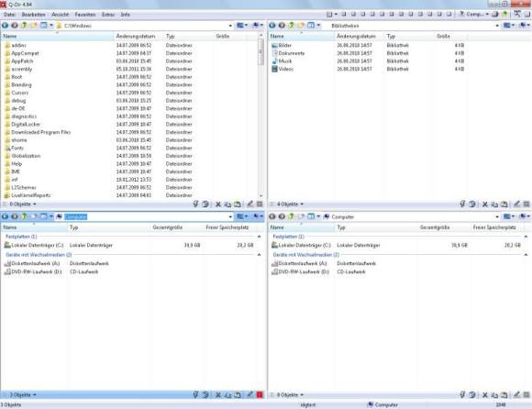This screenshot has width=532, height=409.
Task: Click the delete X icon in the top-left pane status bar
Action: [218, 204]
